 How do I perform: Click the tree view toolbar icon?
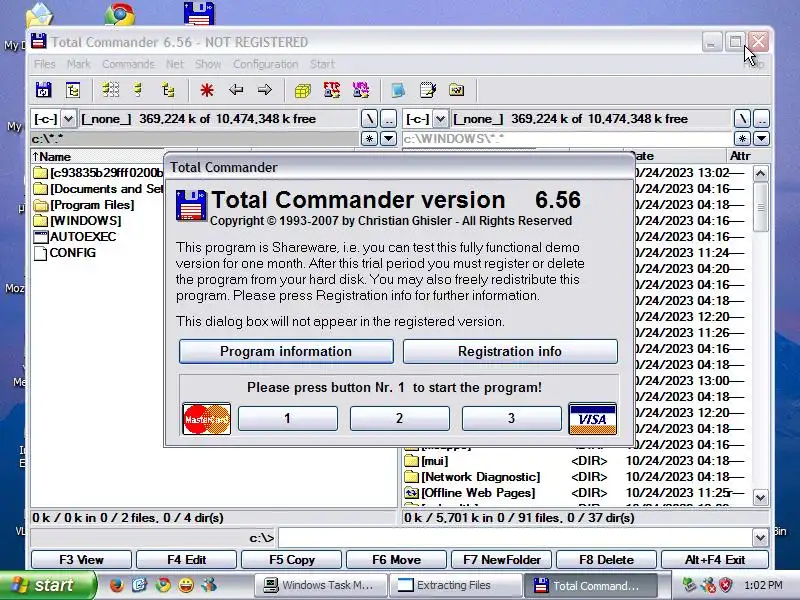tap(168, 90)
